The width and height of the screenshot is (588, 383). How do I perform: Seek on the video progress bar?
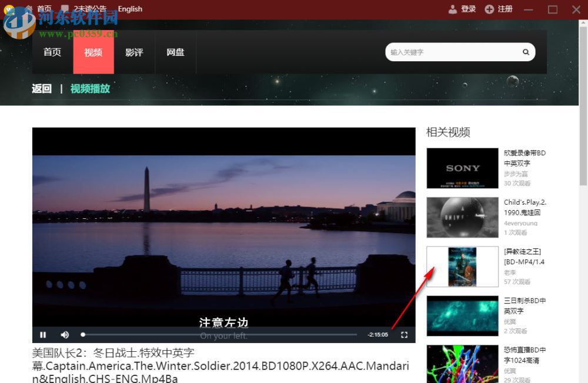click(x=219, y=335)
